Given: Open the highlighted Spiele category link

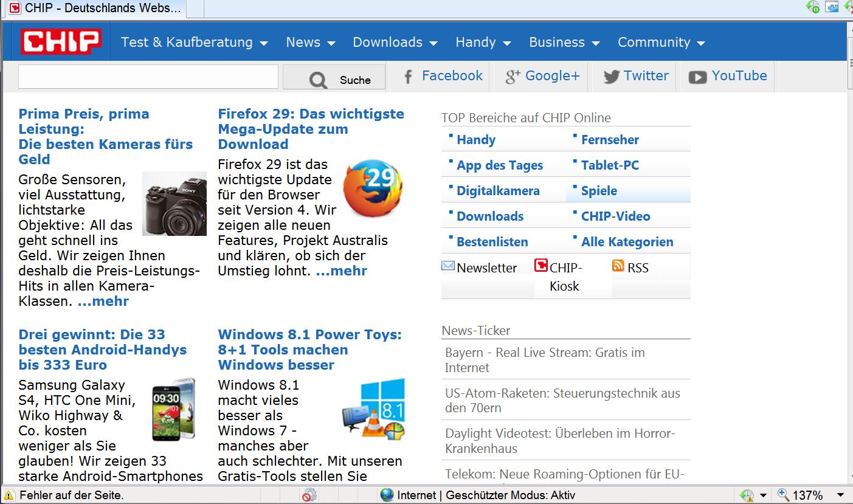Looking at the screenshot, I should point(599,191).
